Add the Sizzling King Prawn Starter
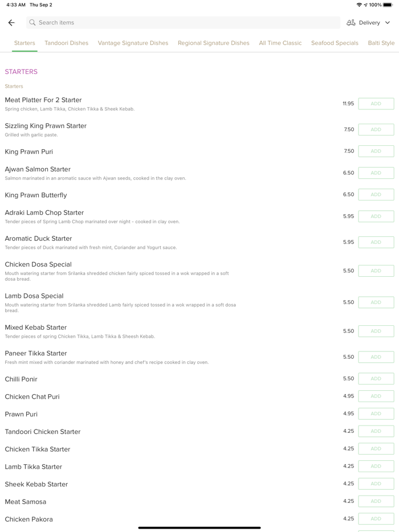 coord(376,129)
